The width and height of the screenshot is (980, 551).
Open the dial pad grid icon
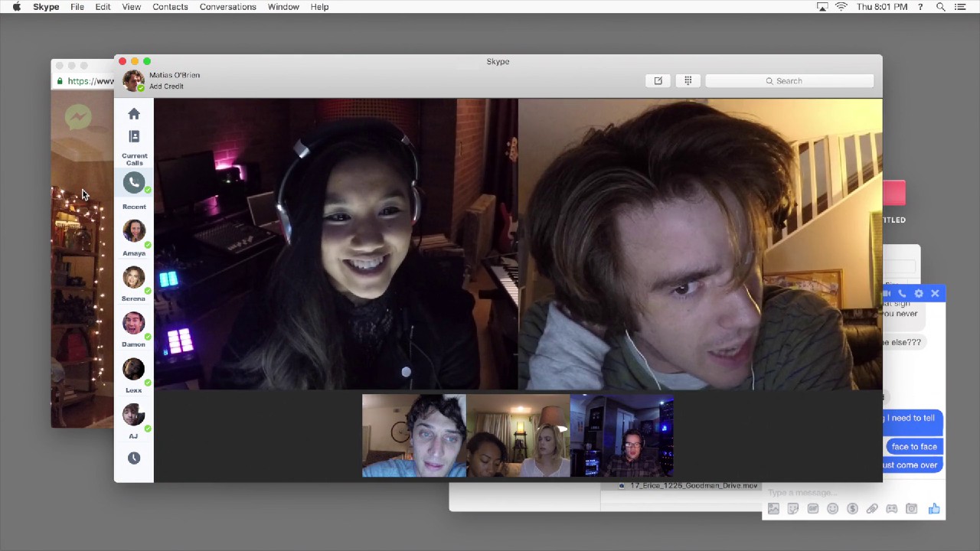[x=688, y=80]
